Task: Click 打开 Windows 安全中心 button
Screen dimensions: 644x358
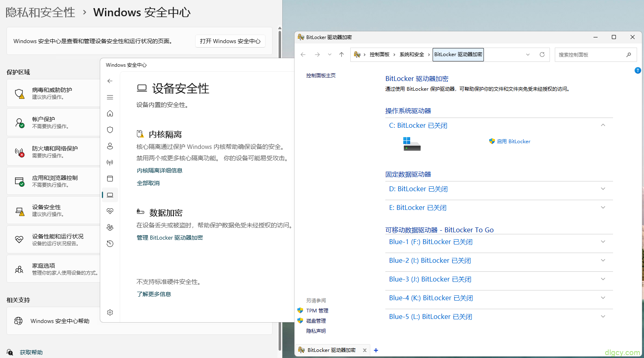Action: point(230,41)
